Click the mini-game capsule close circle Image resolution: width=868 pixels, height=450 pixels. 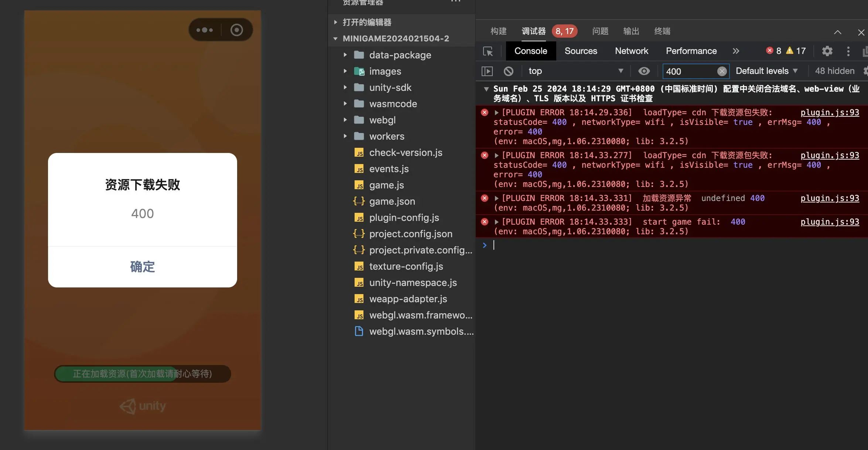coord(237,30)
